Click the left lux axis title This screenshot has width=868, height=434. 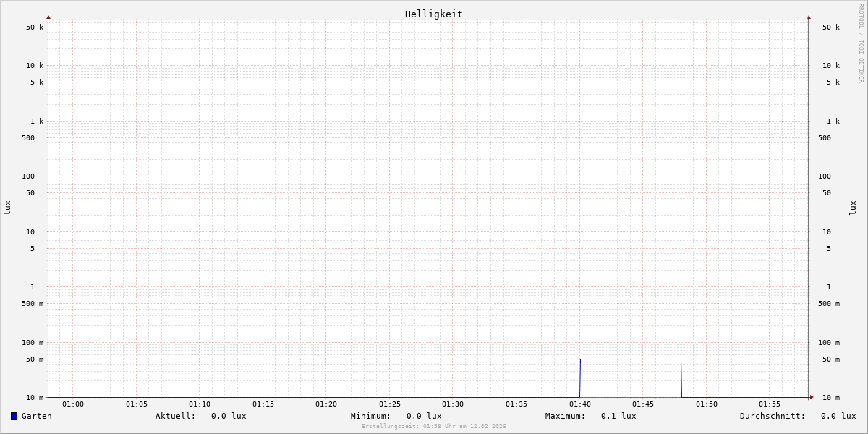(x=7, y=208)
